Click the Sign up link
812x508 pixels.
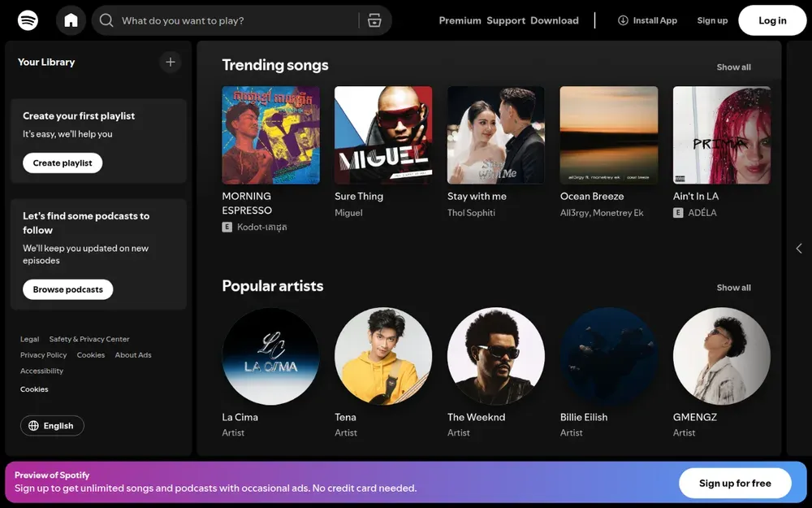712,21
